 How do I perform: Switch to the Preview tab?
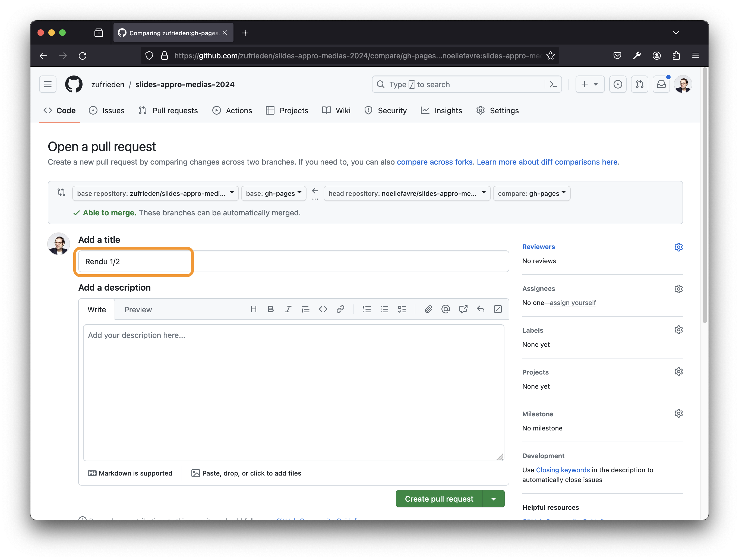pyautogui.click(x=138, y=309)
